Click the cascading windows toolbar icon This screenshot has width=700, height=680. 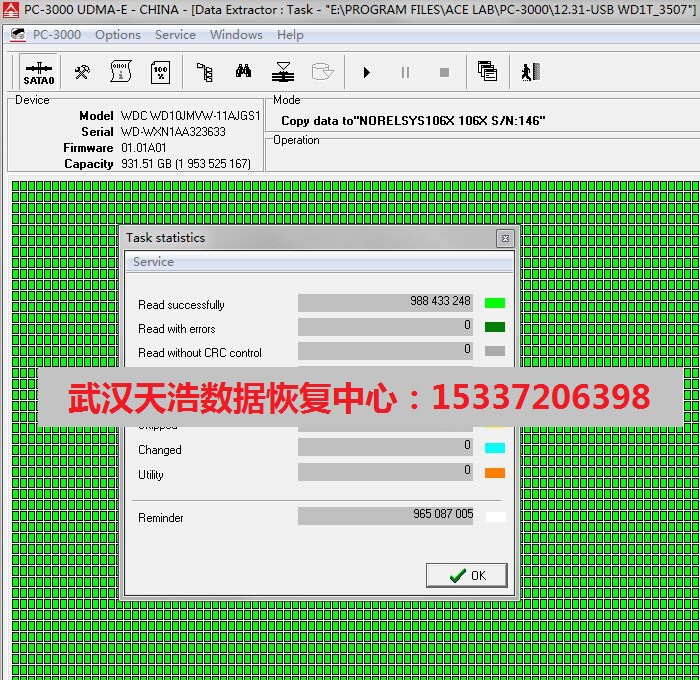pos(487,72)
